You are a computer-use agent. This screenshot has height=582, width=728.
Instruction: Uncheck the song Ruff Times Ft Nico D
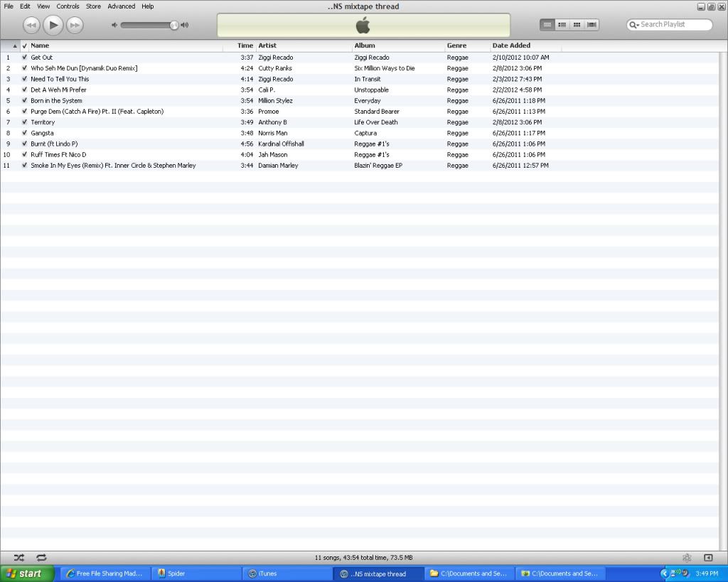(x=25, y=155)
